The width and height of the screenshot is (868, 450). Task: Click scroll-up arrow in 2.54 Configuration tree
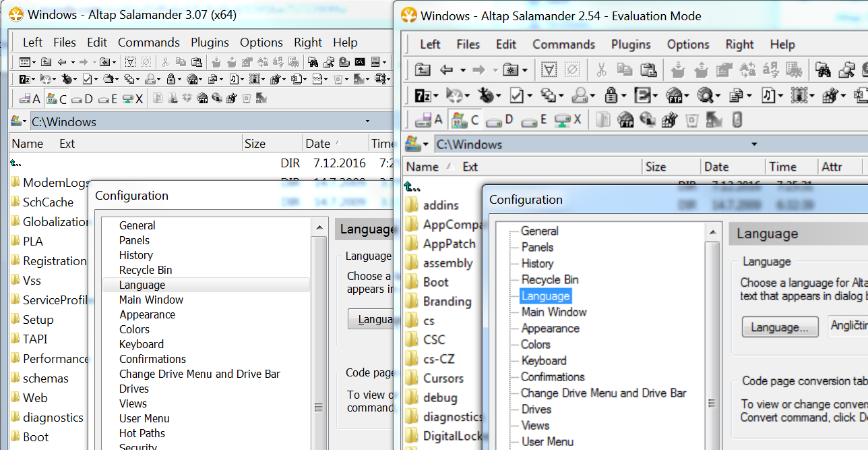712,231
